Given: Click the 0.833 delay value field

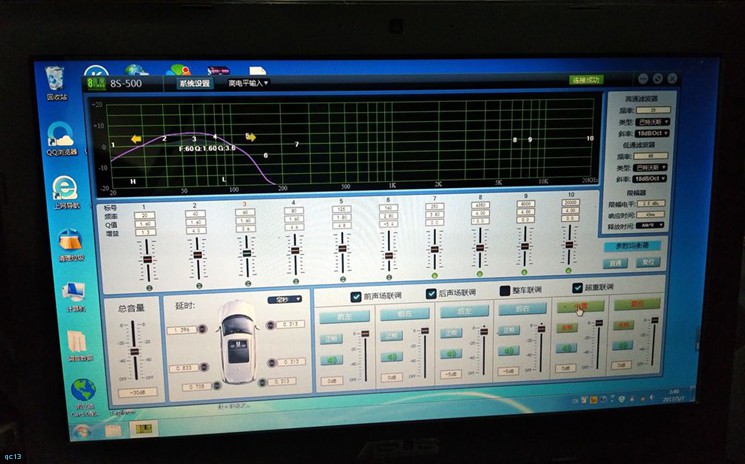Looking at the screenshot, I should click(x=184, y=368).
